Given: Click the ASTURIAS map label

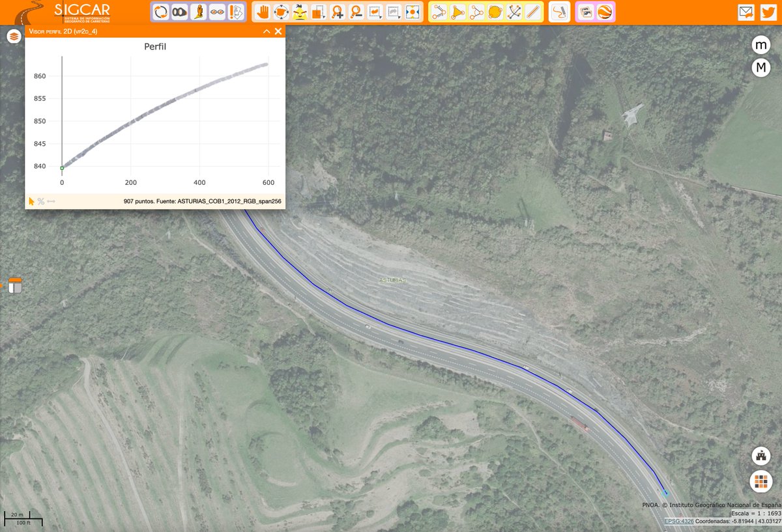Looking at the screenshot, I should tap(393, 280).
